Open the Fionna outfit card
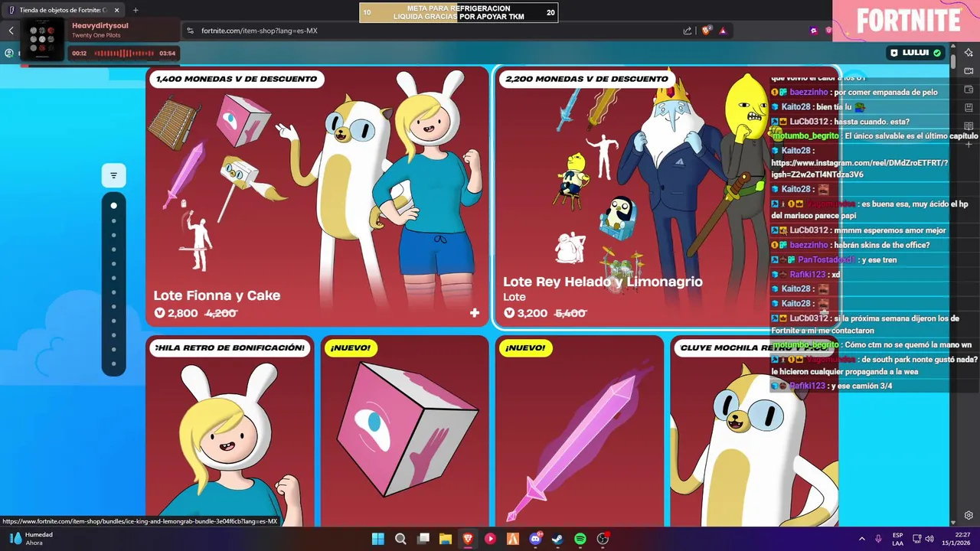Screen dimensions: 980x551 pos(230,431)
